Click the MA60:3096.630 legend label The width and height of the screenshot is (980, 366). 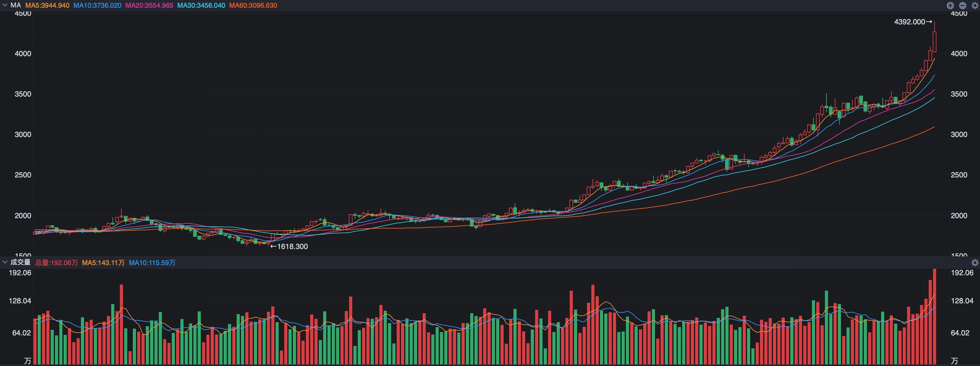[253, 5]
